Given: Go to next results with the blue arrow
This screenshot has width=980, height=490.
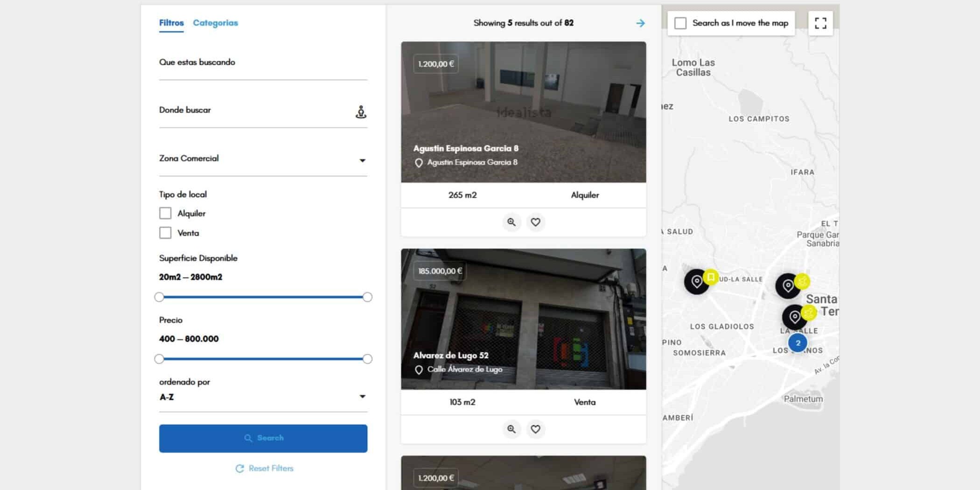Looking at the screenshot, I should point(640,23).
